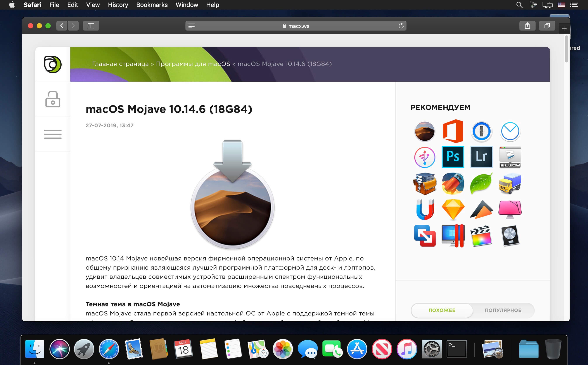Open the Apple menu

[x=12, y=5]
